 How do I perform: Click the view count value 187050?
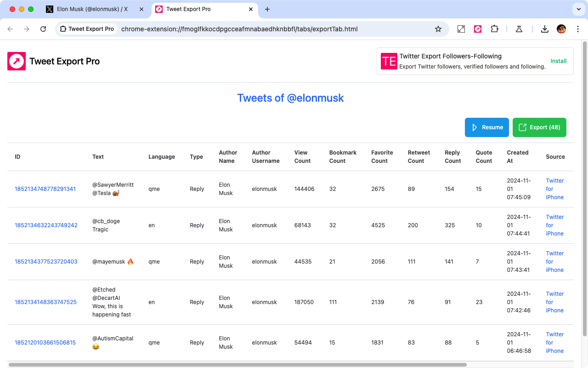pyautogui.click(x=304, y=302)
